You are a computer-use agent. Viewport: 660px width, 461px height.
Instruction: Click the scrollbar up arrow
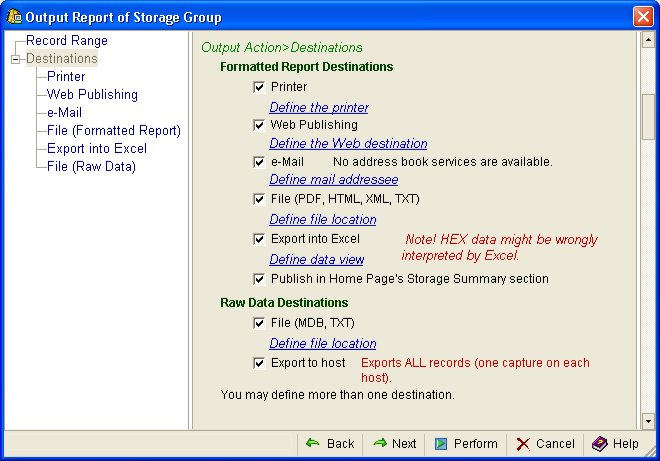(x=648, y=40)
